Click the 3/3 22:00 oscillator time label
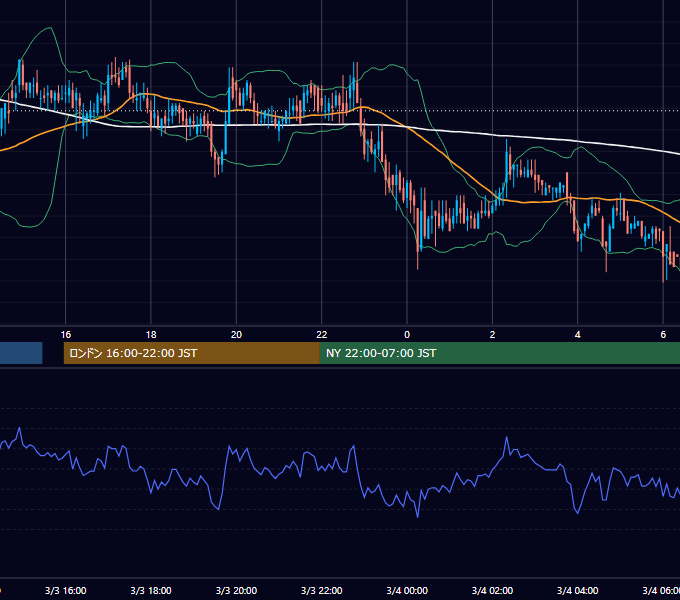The width and height of the screenshot is (680, 600). tap(322, 590)
